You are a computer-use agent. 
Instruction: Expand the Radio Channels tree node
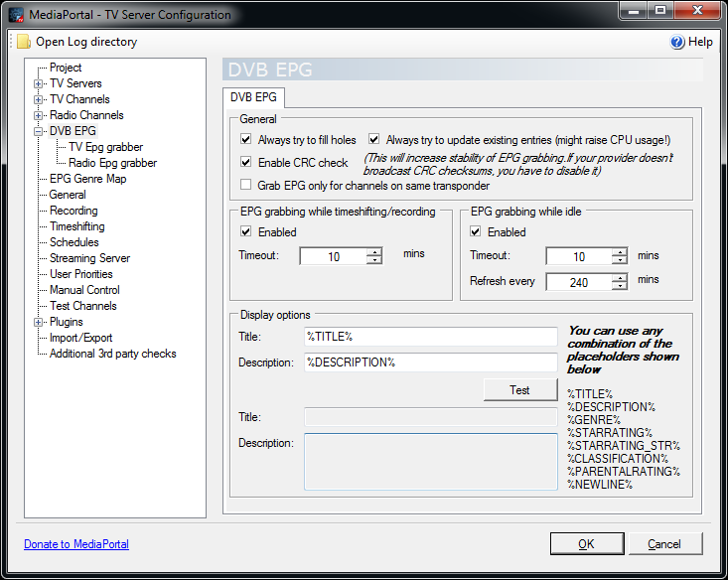pyautogui.click(x=38, y=115)
